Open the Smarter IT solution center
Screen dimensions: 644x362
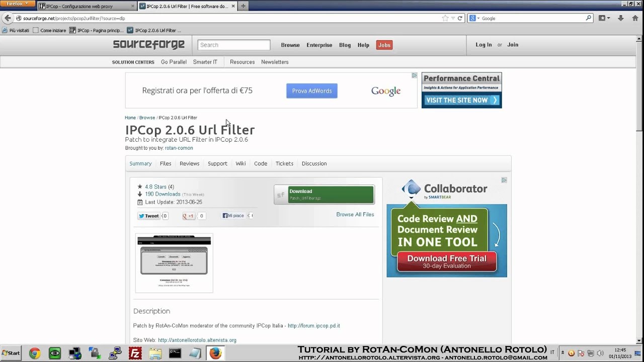click(205, 62)
